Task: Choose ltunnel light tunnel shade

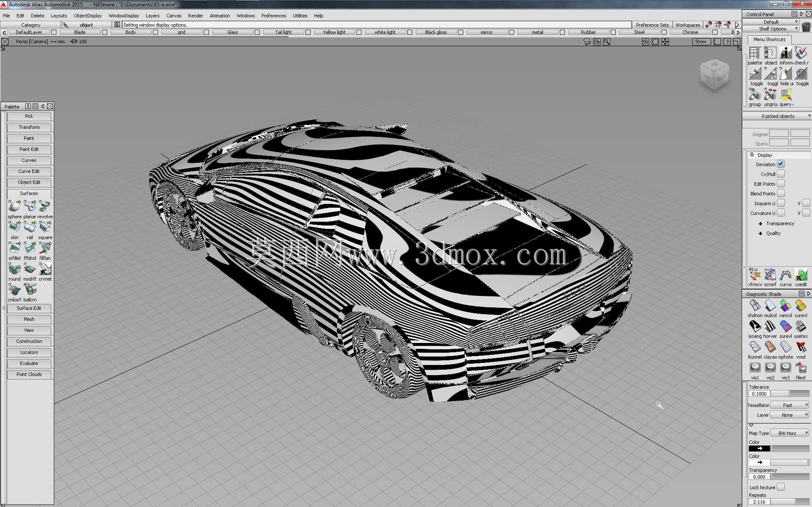Action: click(755, 347)
